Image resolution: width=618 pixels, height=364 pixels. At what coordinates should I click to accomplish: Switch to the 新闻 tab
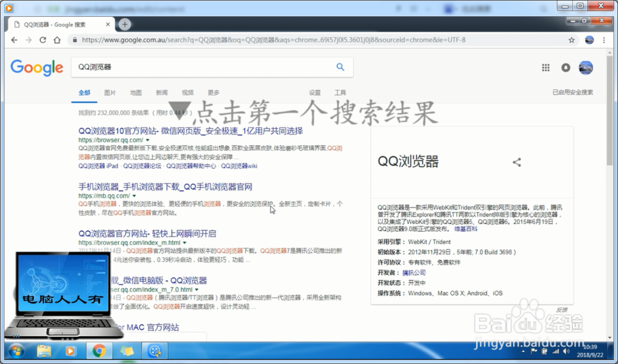click(161, 93)
